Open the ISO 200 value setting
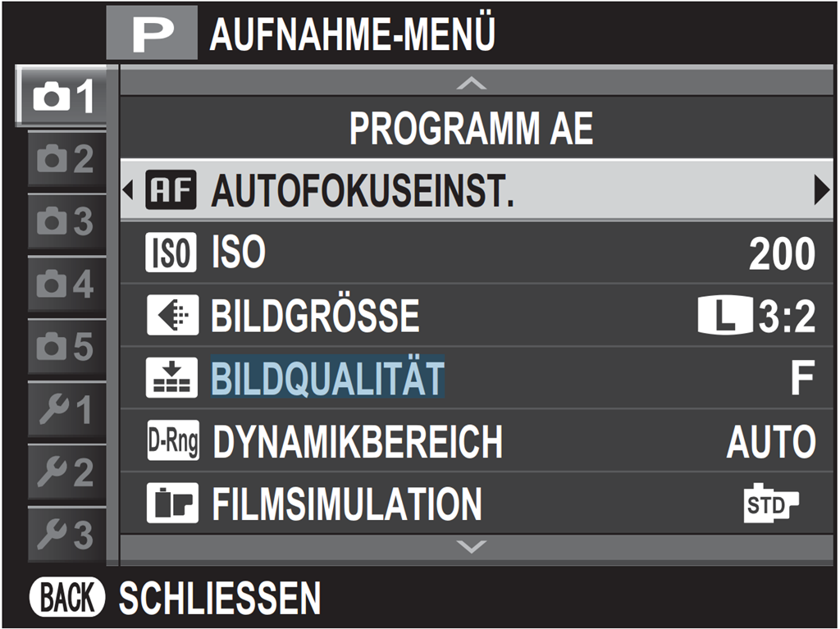The width and height of the screenshot is (840, 629). coord(781,254)
